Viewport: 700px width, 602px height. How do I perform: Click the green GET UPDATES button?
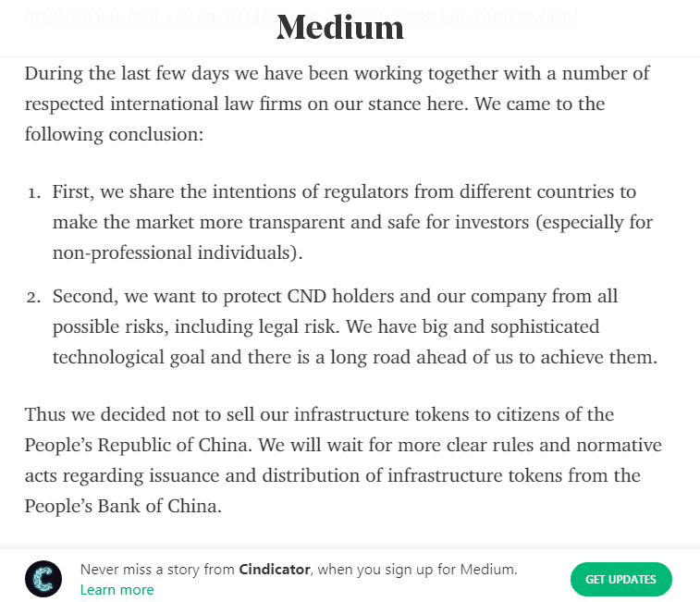pyautogui.click(x=621, y=579)
